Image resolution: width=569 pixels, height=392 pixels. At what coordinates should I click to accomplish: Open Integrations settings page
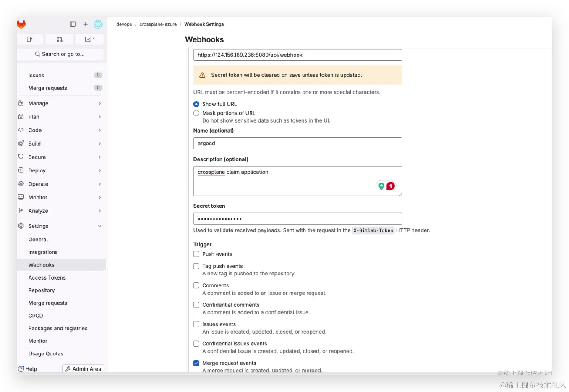[61, 252]
